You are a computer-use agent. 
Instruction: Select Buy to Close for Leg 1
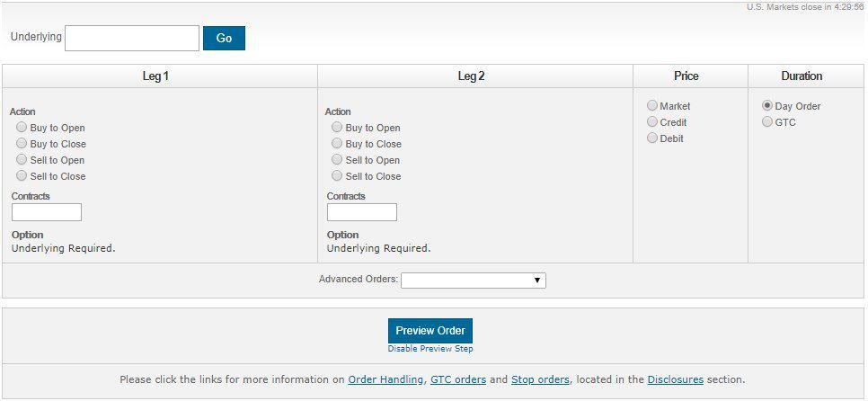(x=22, y=144)
